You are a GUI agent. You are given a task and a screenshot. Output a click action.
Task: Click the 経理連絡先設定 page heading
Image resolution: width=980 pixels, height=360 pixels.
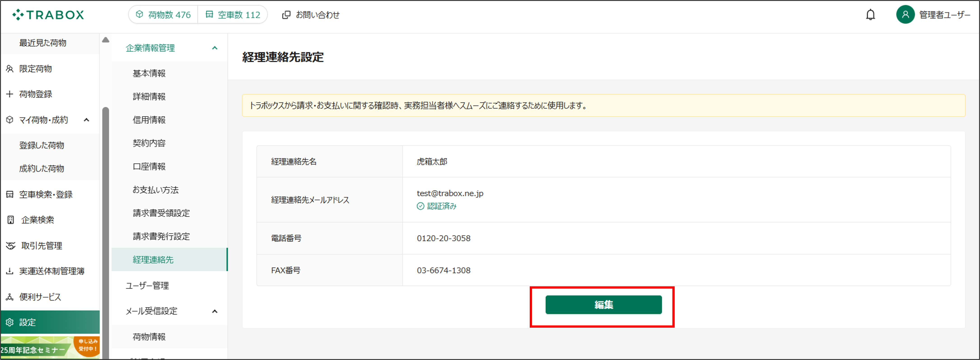click(283, 57)
